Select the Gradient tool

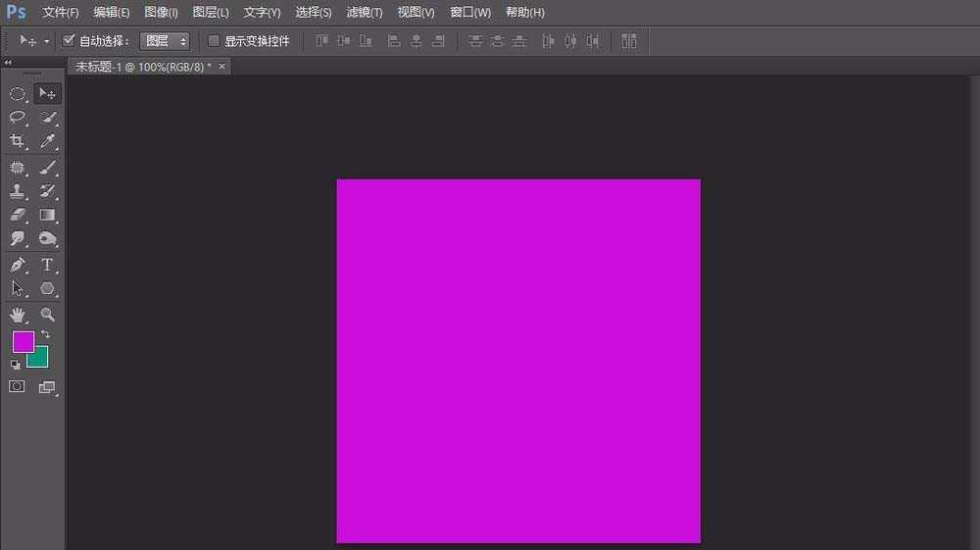click(47, 215)
